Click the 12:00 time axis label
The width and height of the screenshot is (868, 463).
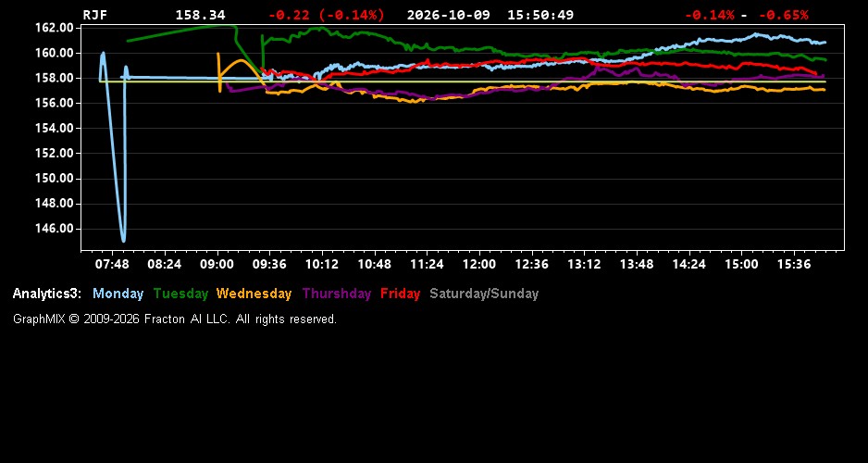pos(479,264)
